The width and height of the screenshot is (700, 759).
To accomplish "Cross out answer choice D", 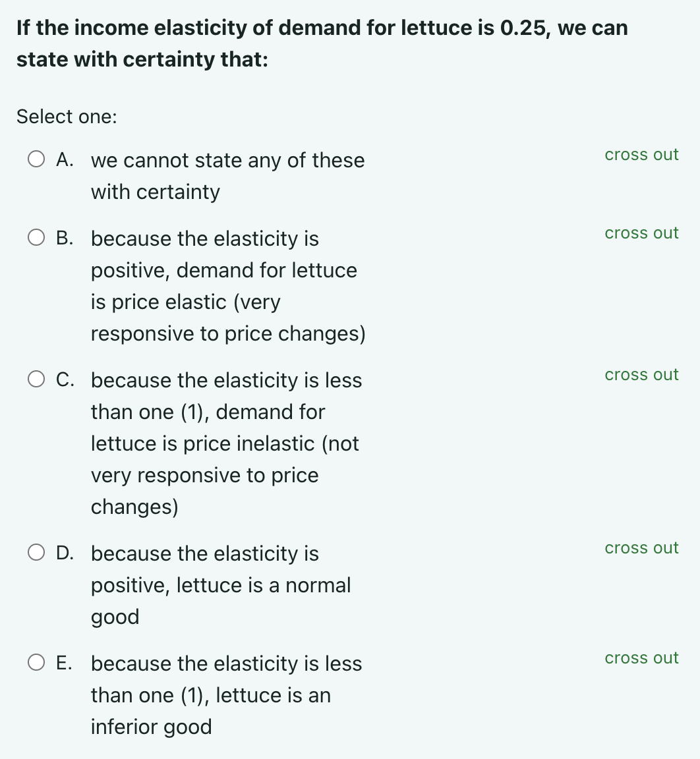I will click(641, 548).
